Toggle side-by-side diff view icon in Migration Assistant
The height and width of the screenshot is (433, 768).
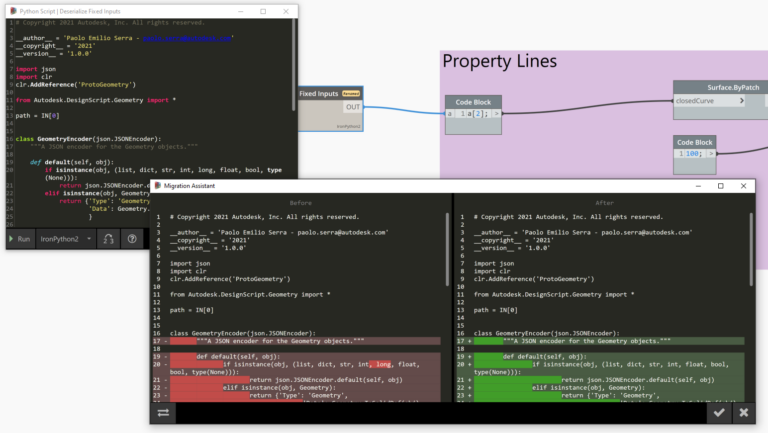click(x=163, y=413)
